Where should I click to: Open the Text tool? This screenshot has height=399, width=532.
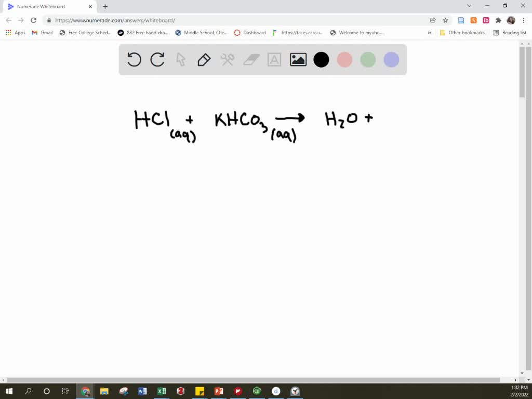274,59
